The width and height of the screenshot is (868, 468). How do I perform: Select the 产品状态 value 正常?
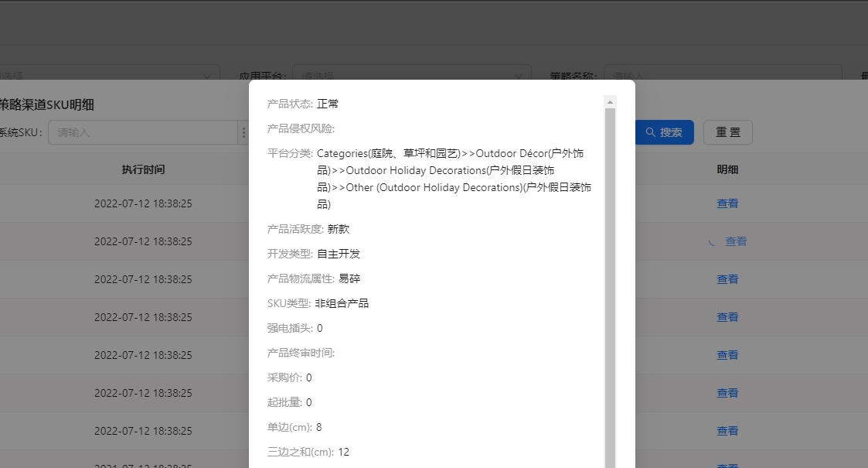328,104
